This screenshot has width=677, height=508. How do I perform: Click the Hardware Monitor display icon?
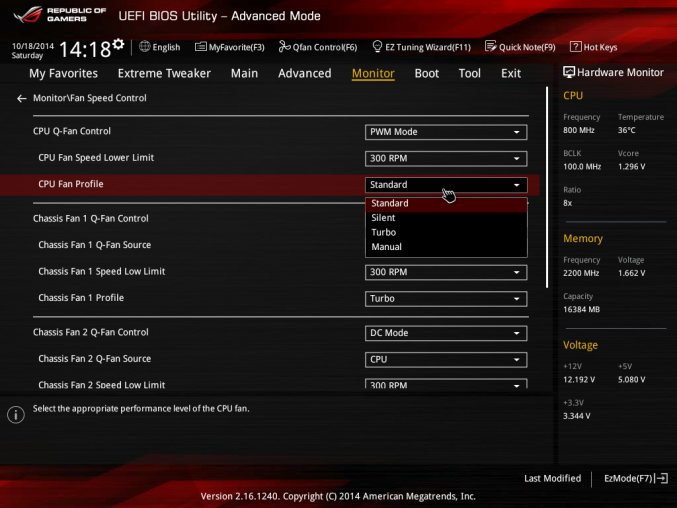tap(569, 73)
